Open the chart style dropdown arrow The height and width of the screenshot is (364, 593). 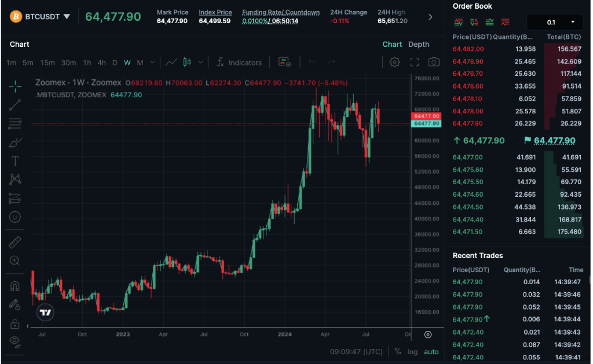click(x=200, y=62)
